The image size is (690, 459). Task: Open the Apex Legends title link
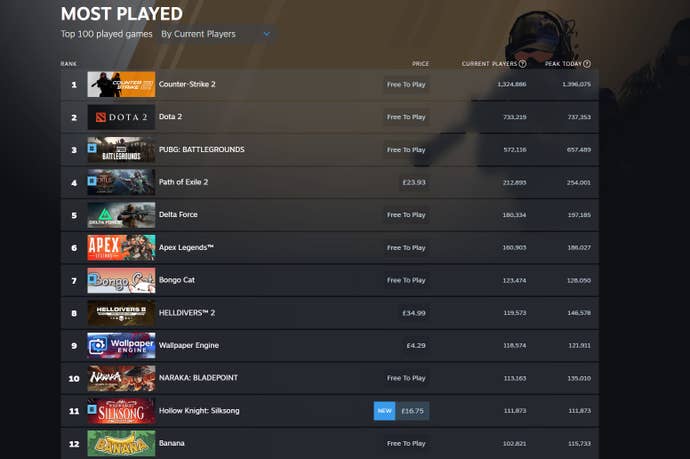point(186,247)
